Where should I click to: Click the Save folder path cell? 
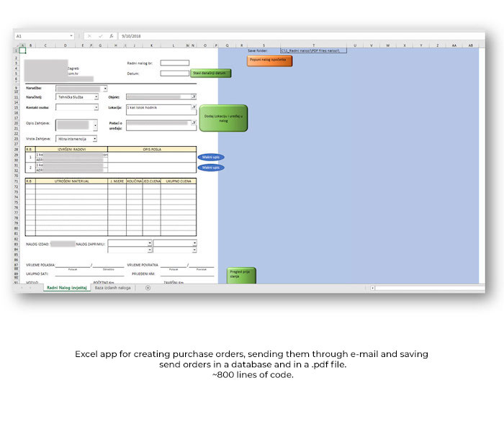point(313,51)
